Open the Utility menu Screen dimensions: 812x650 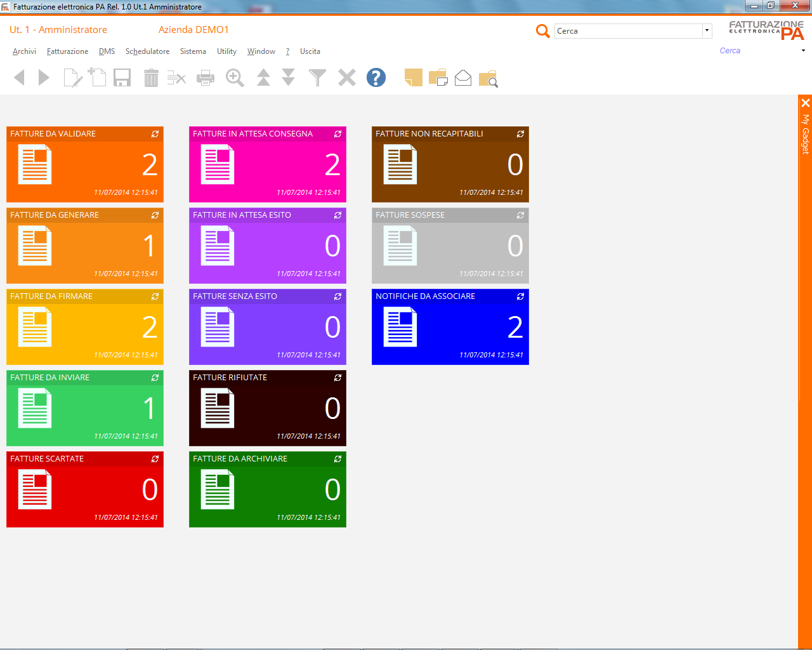tap(226, 51)
